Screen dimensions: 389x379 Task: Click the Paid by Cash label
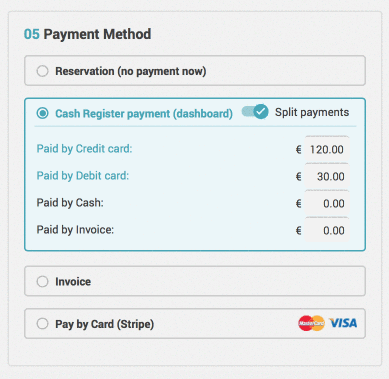click(x=70, y=203)
